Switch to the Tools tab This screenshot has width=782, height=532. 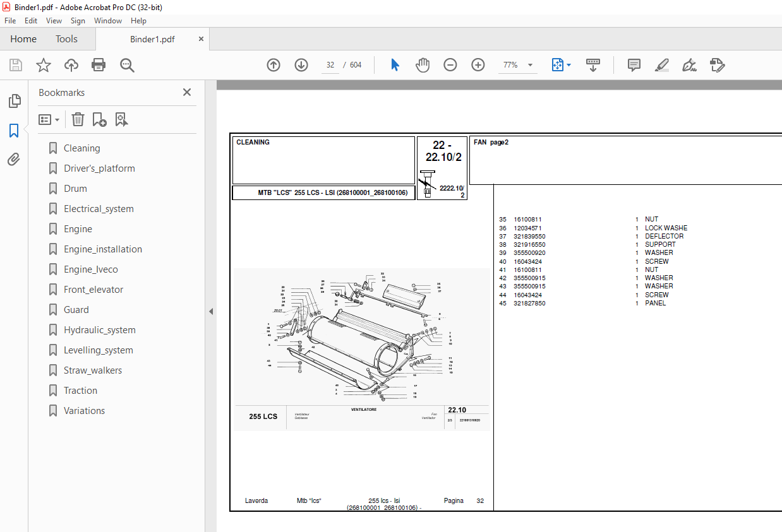coord(66,39)
